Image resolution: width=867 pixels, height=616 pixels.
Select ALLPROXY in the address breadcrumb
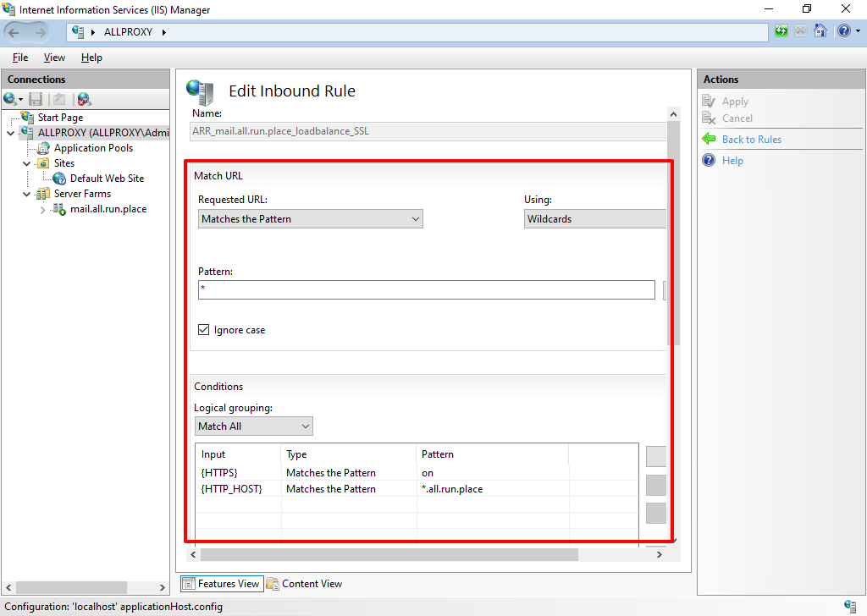point(128,32)
